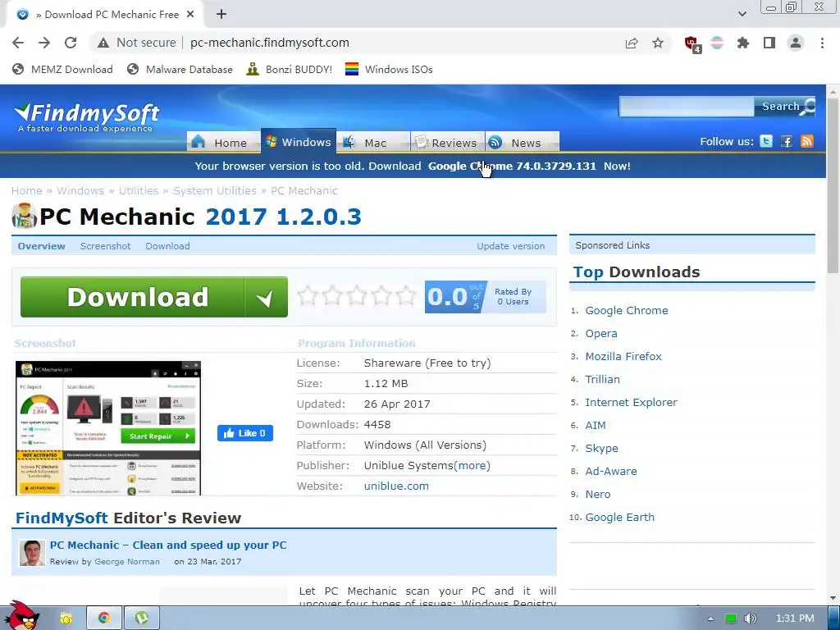This screenshot has width=840, height=630.
Task: Select the Reviews navigation tab
Action: (x=447, y=143)
